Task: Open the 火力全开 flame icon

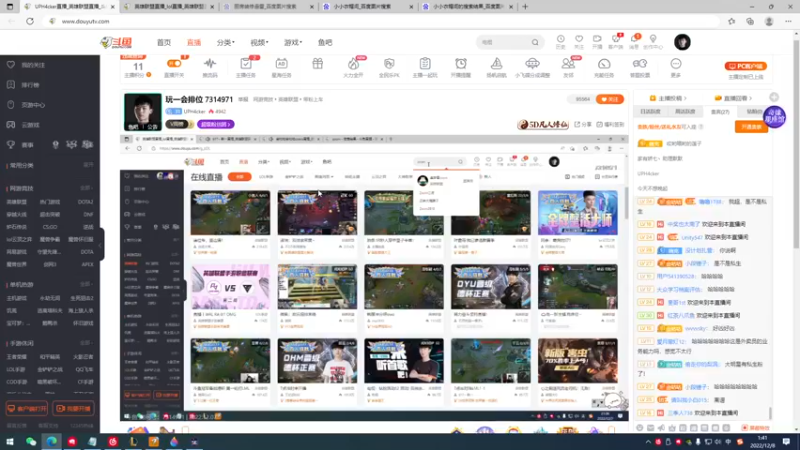Action: pos(353,64)
